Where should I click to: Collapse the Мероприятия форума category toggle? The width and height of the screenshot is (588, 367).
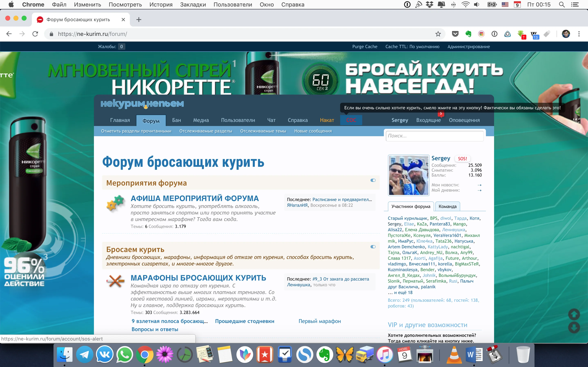click(373, 180)
